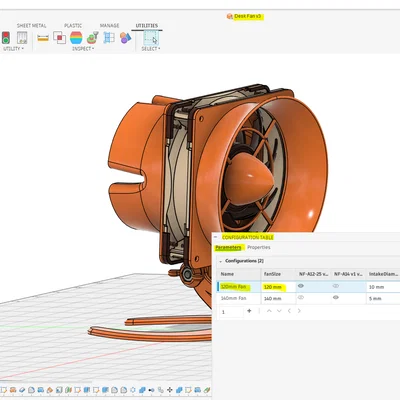Select the 120mm Fan configuration row

click(308, 287)
